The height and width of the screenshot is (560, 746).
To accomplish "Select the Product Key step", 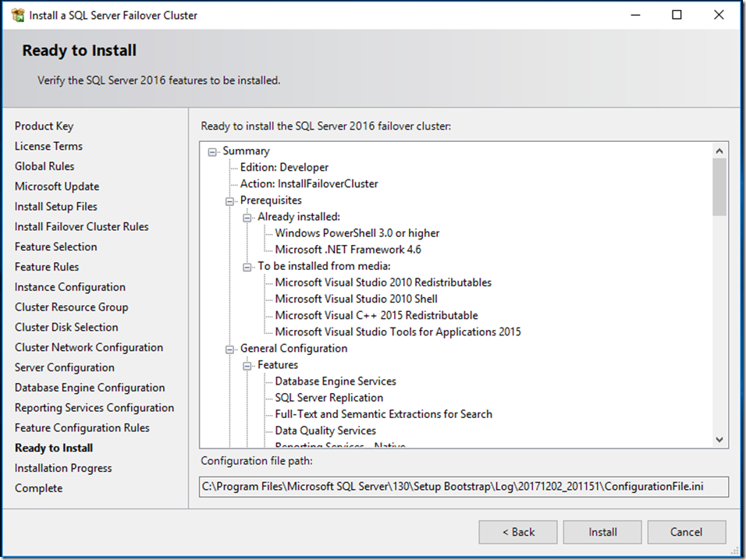I will (x=44, y=126).
